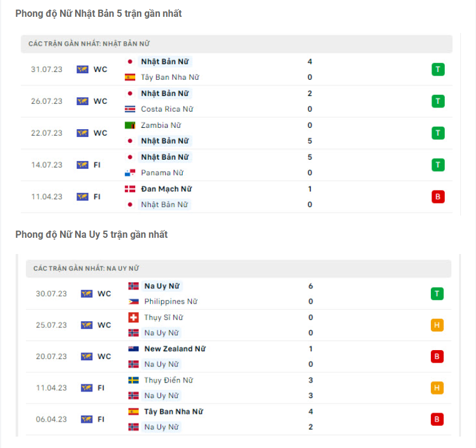Click the Spain flag beside Tây Ban Nha Nữ, 31.07.23
This screenshot has width=476, height=448.
tap(130, 77)
